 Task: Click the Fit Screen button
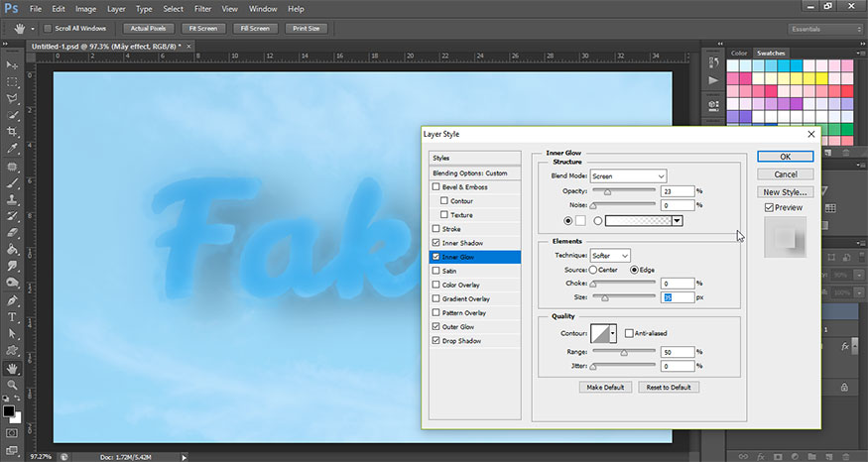203,28
